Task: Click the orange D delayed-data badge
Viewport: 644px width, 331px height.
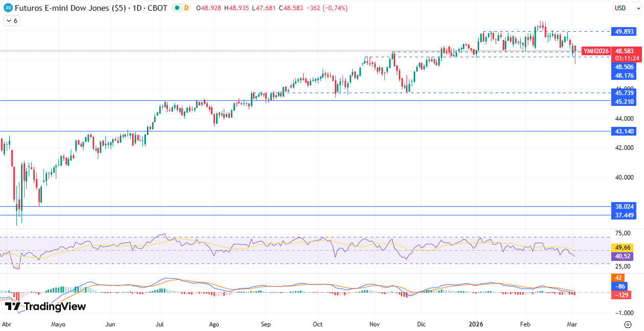Action: tap(186, 8)
